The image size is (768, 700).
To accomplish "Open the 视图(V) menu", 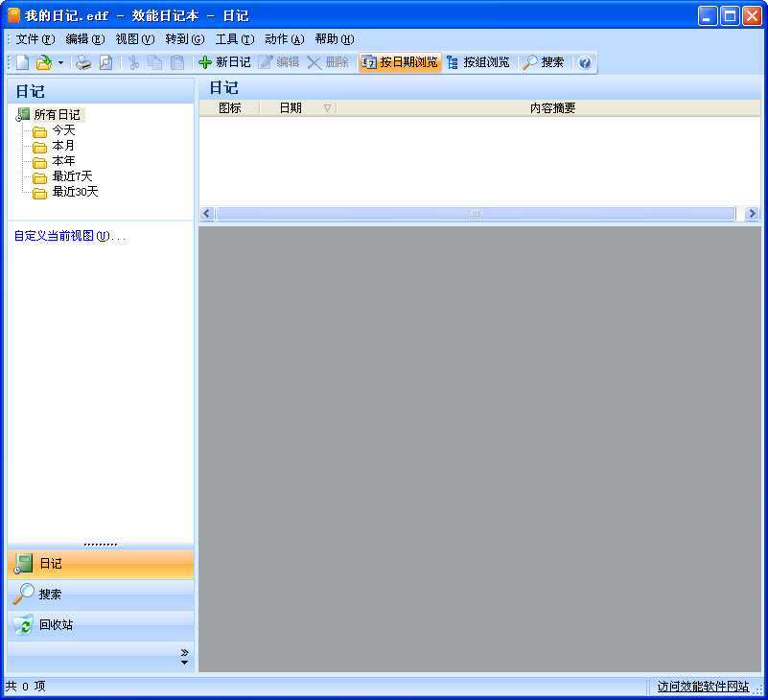I will (135, 39).
